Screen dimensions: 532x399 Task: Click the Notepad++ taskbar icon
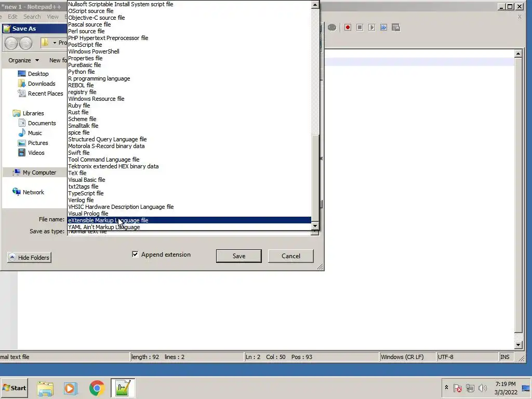123,388
